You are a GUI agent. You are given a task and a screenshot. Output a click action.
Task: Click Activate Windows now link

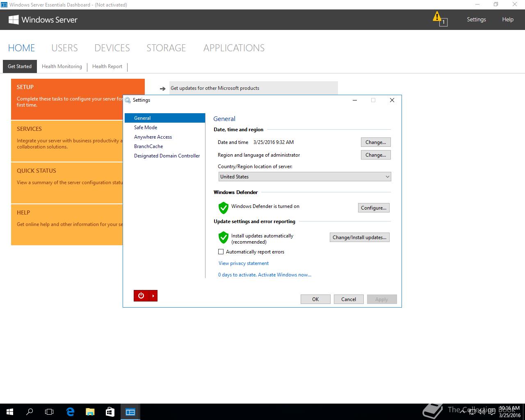click(285, 275)
